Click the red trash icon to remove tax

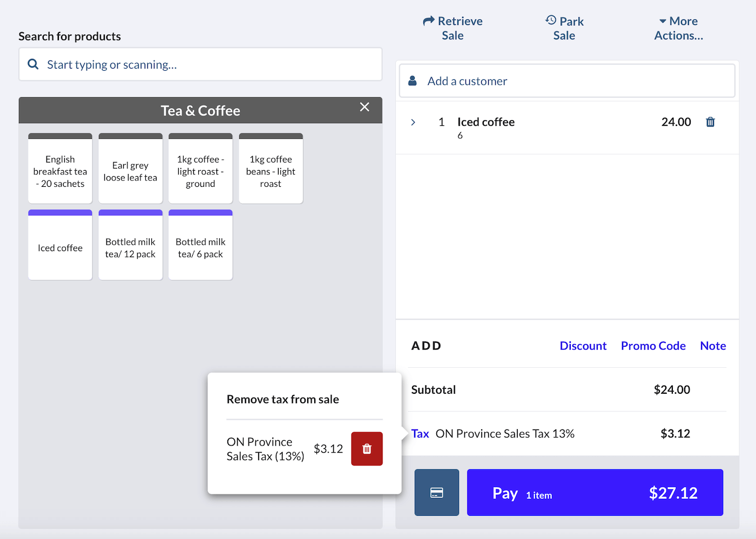(x=367, y=449)
